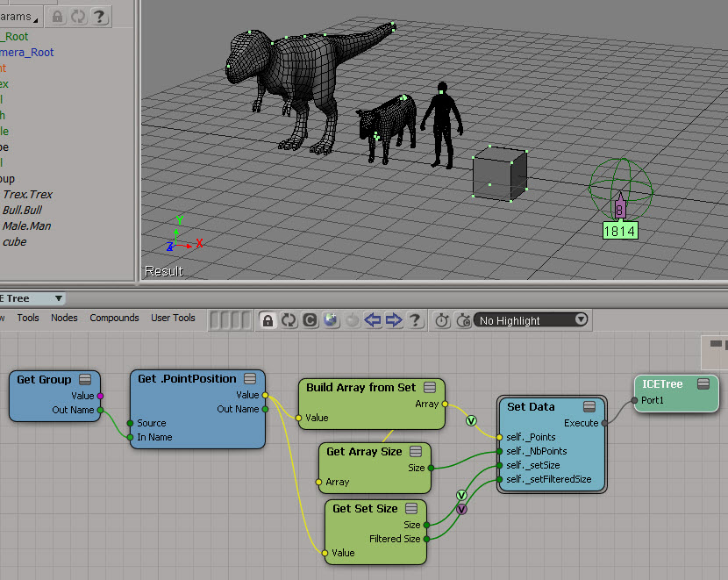
Task: Open the No Highlight dropdown
Action: click(x=532, y=320)
